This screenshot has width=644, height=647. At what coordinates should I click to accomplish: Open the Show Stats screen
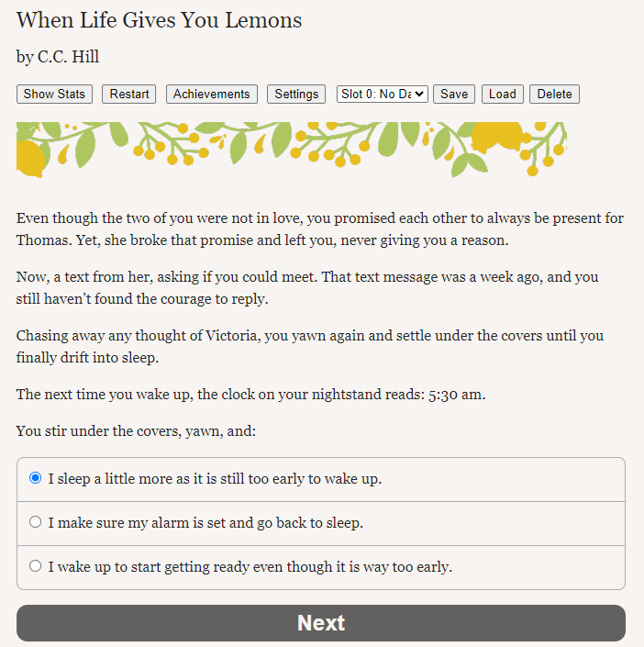coord(54,95)
